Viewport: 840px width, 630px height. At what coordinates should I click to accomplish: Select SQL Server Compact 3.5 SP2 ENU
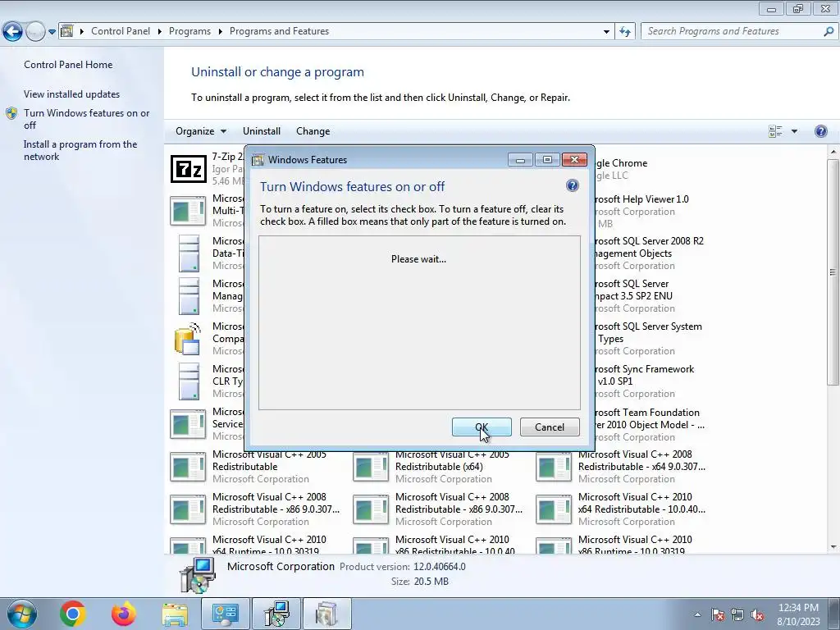click(x=636, y=295)
